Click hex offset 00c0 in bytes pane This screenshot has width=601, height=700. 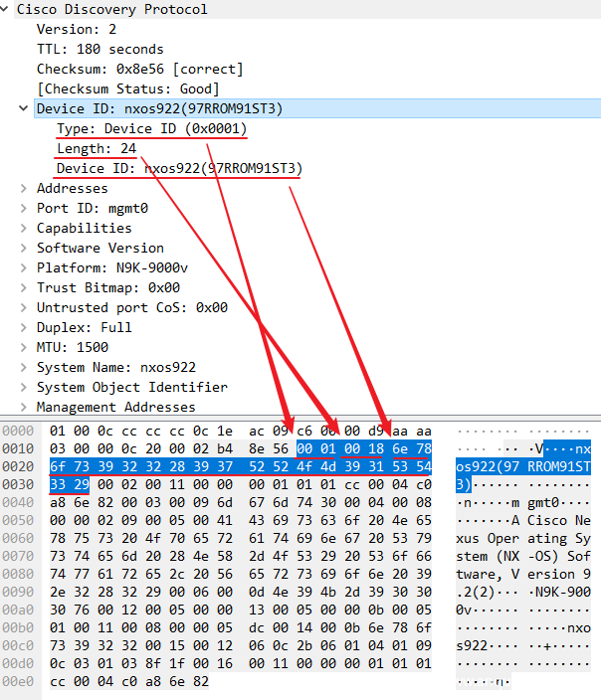[18, 645]
